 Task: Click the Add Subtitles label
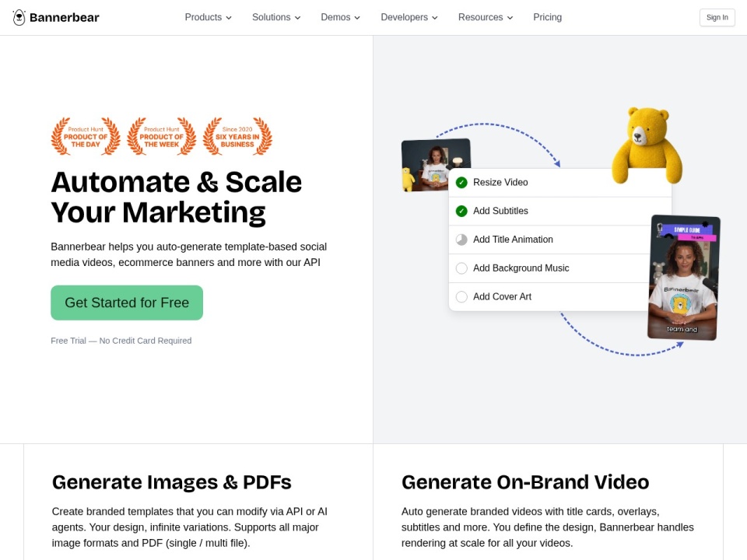pos(500,211)
